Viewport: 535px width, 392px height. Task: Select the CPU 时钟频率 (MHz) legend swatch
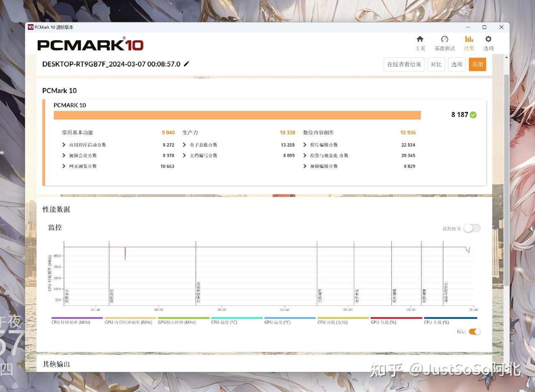[77, 318]
